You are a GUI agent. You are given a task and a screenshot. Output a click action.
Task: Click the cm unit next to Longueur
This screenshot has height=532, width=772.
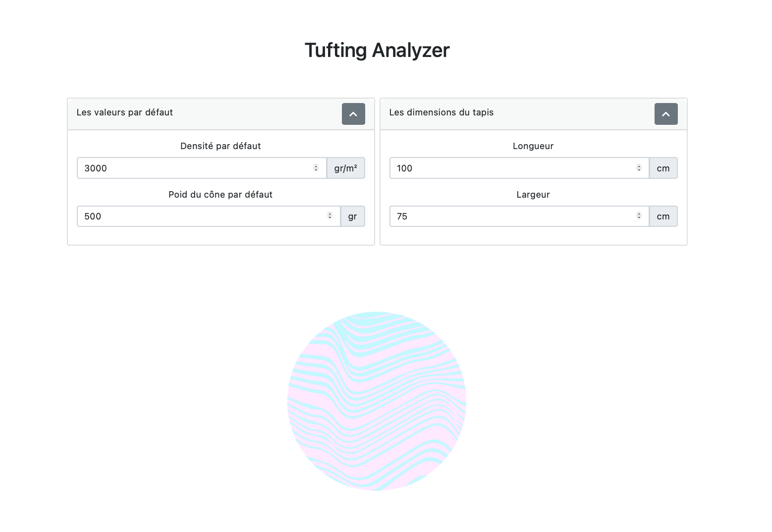click(x=663, y=168)
